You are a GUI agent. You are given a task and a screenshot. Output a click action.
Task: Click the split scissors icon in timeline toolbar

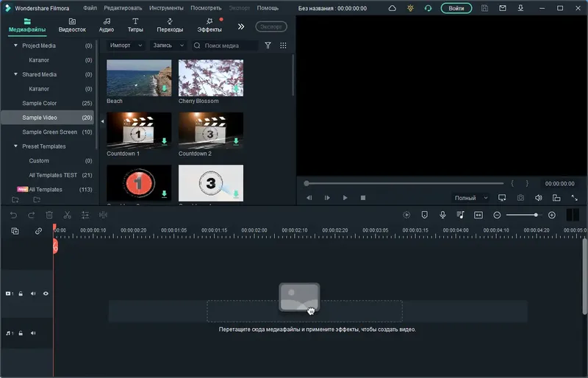click(x=67, y=215)
